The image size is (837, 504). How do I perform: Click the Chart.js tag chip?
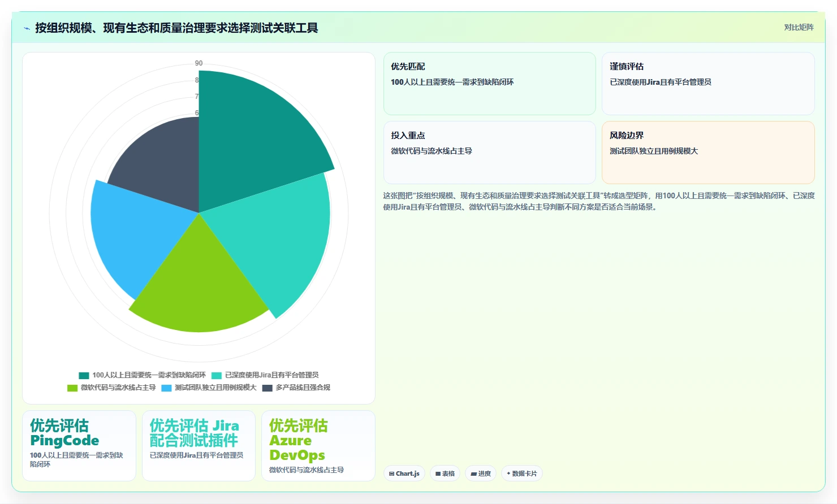404,473
